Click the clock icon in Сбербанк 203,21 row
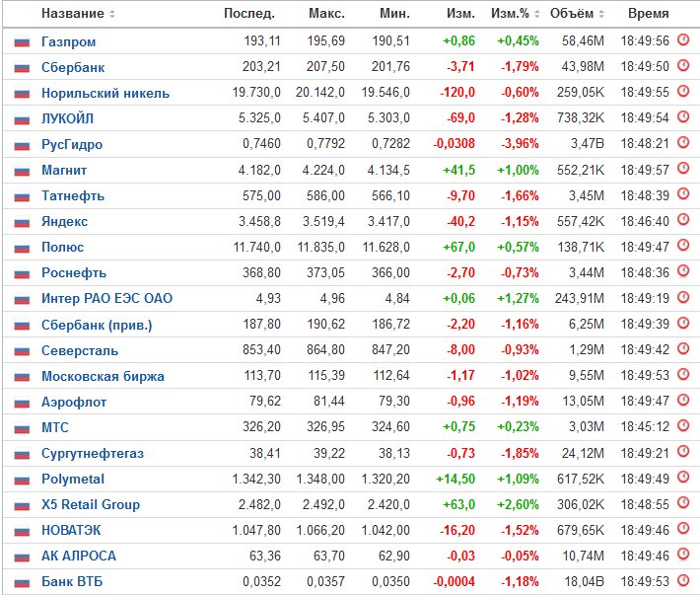Viewport: 700px width, 595px height. pos(683,66)
